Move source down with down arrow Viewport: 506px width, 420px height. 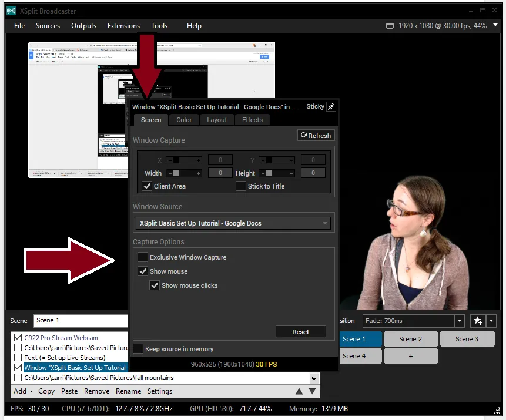point(312,391)
